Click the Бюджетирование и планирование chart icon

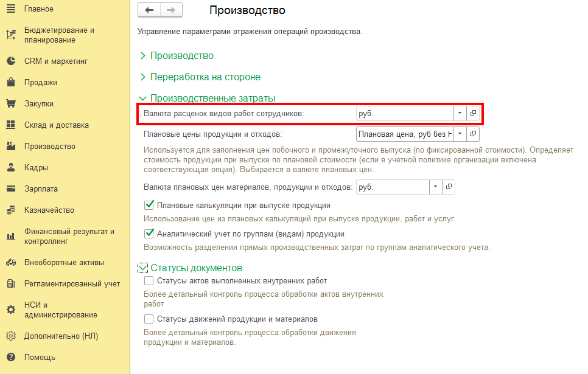click(x=11, y=35)
